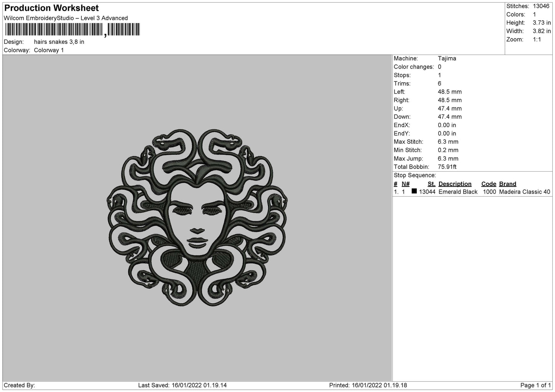Click the Machine value Tajima

tap(447, 59)
